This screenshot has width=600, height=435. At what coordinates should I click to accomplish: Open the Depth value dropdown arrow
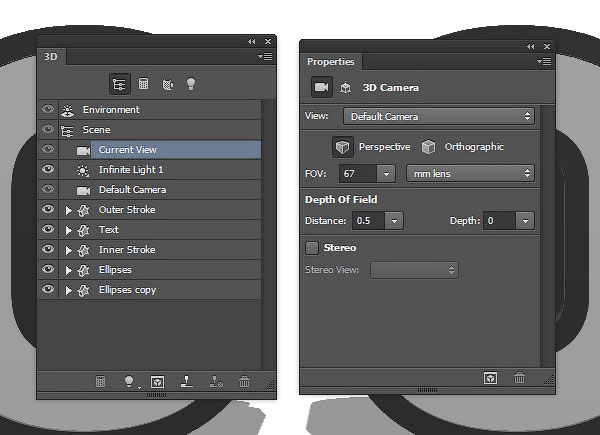point(525,221)
